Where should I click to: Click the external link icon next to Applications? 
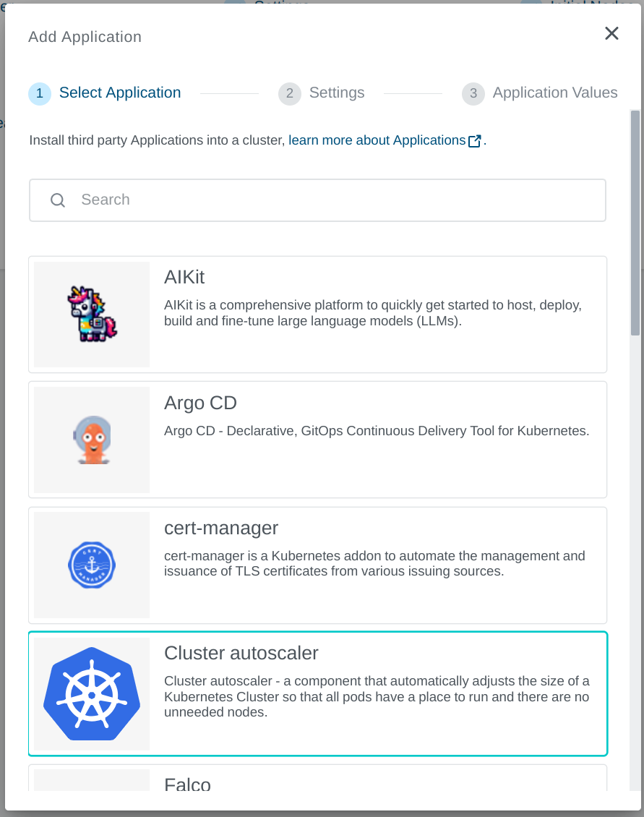pyautogui.click(x=474, y=140)
